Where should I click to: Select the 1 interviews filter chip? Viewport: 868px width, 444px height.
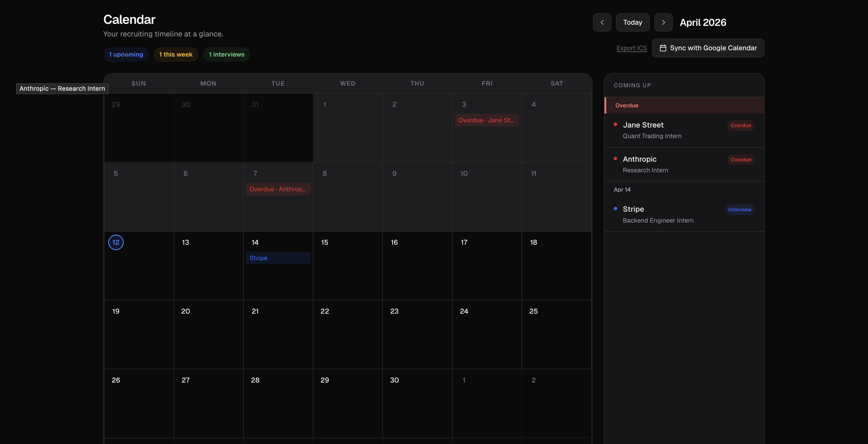coord(226,54)
